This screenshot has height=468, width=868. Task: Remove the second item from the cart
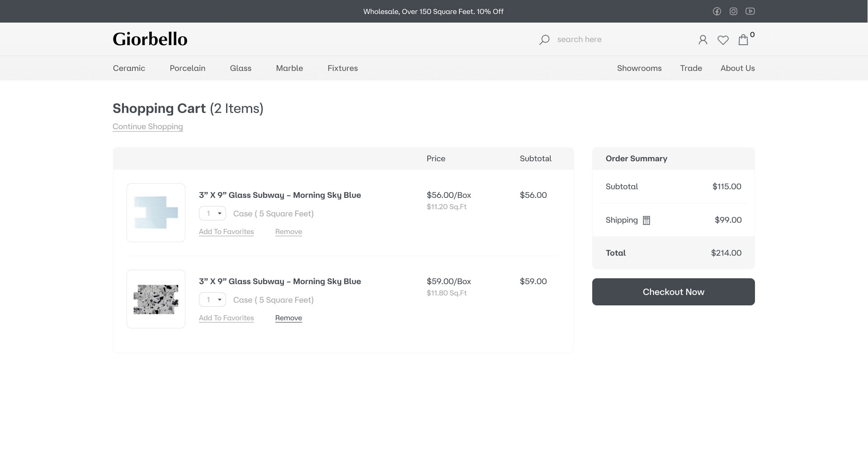(x=288, y=318)
